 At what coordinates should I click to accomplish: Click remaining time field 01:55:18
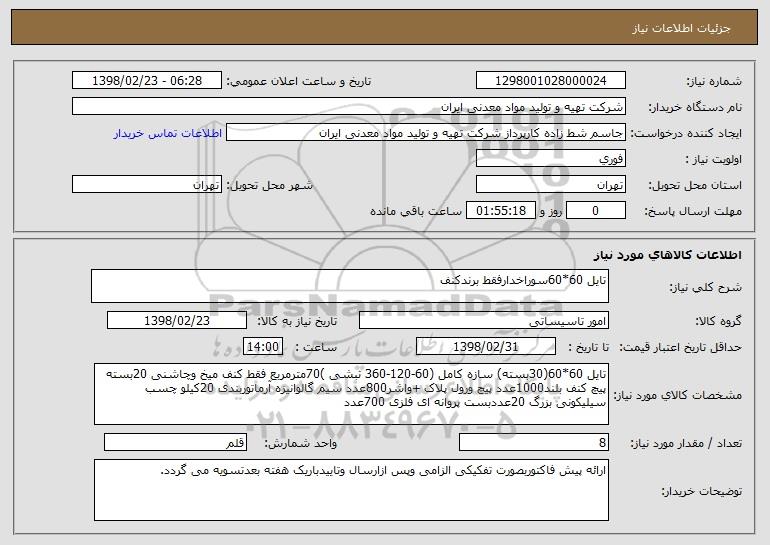(x=500, y=211)
